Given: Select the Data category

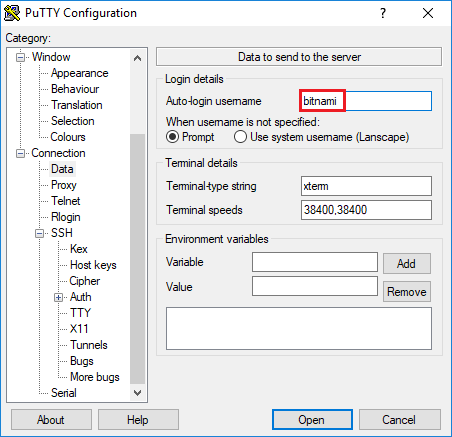Looking at the screenshot, I should pos(62,169).
